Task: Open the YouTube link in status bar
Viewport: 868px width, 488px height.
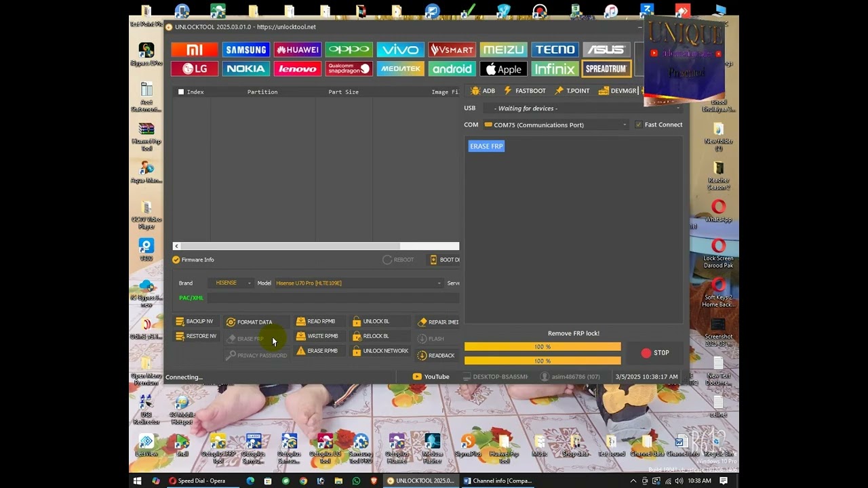Action: tap(431, 377)
